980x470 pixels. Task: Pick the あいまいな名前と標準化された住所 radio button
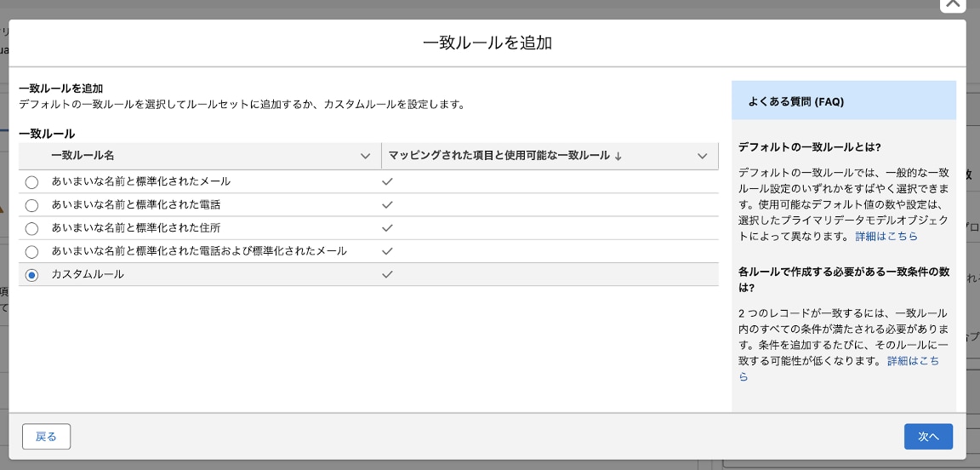coord(31,228)
